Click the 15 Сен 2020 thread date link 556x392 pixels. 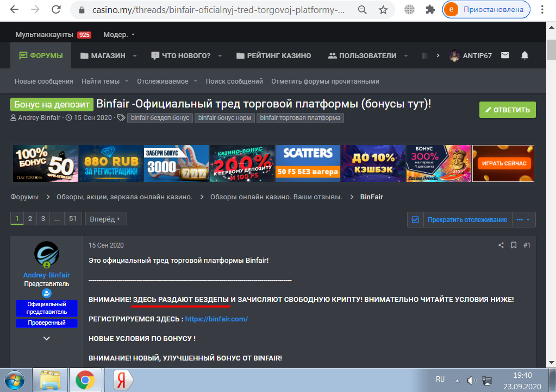tap(93, 118)
